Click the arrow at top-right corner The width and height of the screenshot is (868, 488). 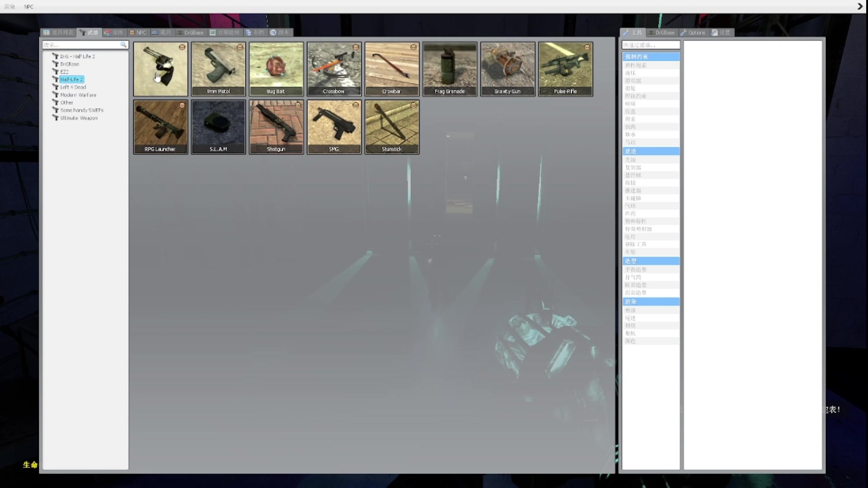coord(860,6)
